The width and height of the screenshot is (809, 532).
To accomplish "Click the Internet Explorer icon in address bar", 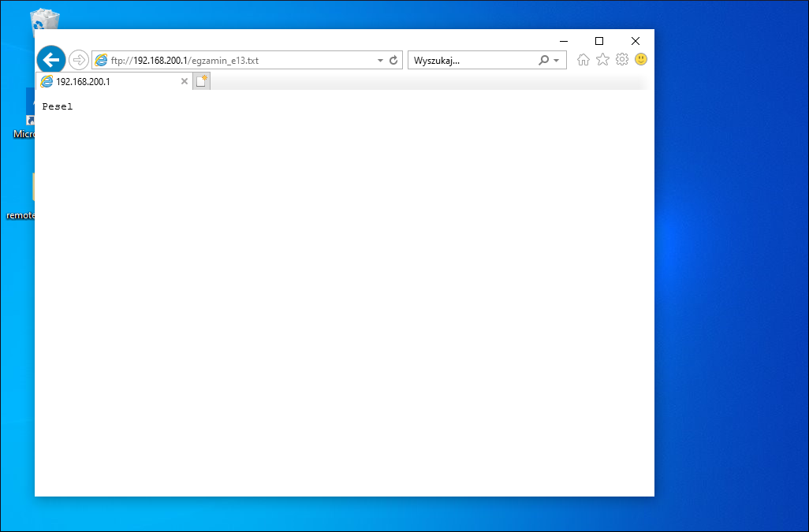I will tap(101, 61).
